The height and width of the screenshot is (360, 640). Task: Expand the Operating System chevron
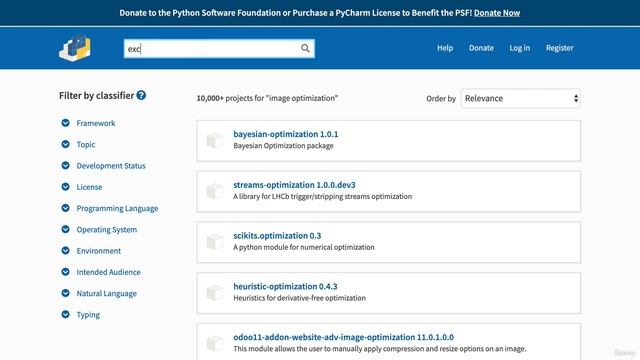click(x=65, y=229)
